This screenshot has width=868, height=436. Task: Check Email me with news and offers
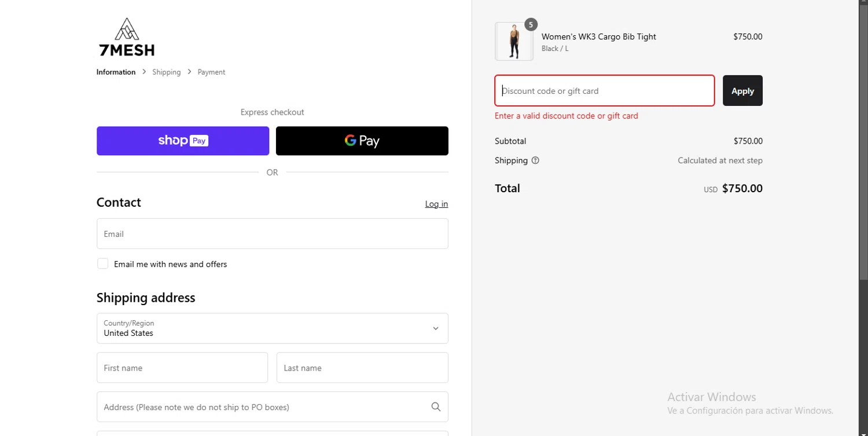102,264
